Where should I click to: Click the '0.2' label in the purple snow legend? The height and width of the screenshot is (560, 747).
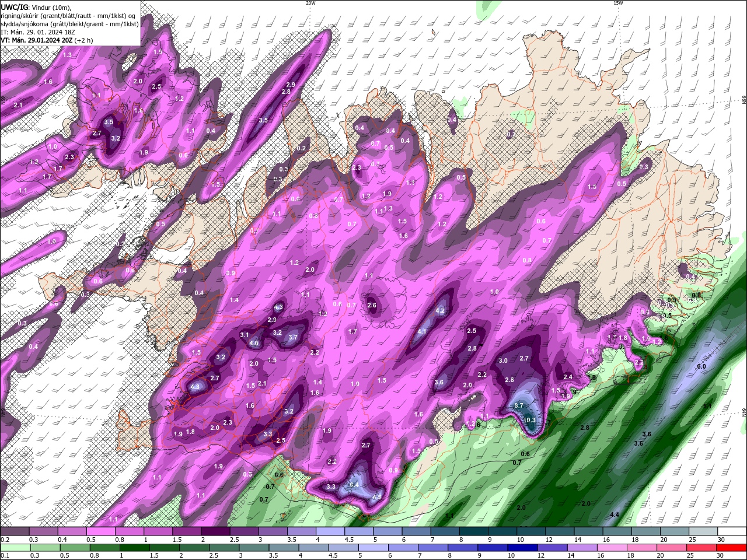pyautogui.click(x=4, y=540)
